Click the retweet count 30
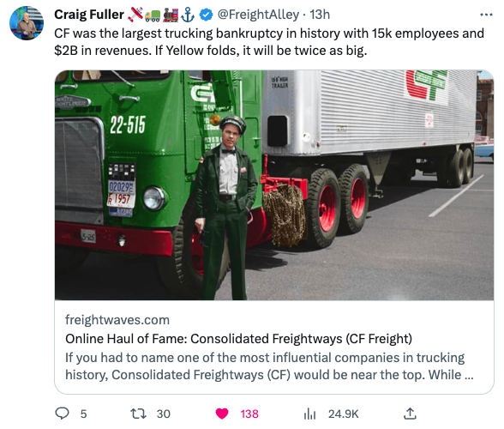The width and height of the screenshot is (504, 429). click(x=163, y=414)
